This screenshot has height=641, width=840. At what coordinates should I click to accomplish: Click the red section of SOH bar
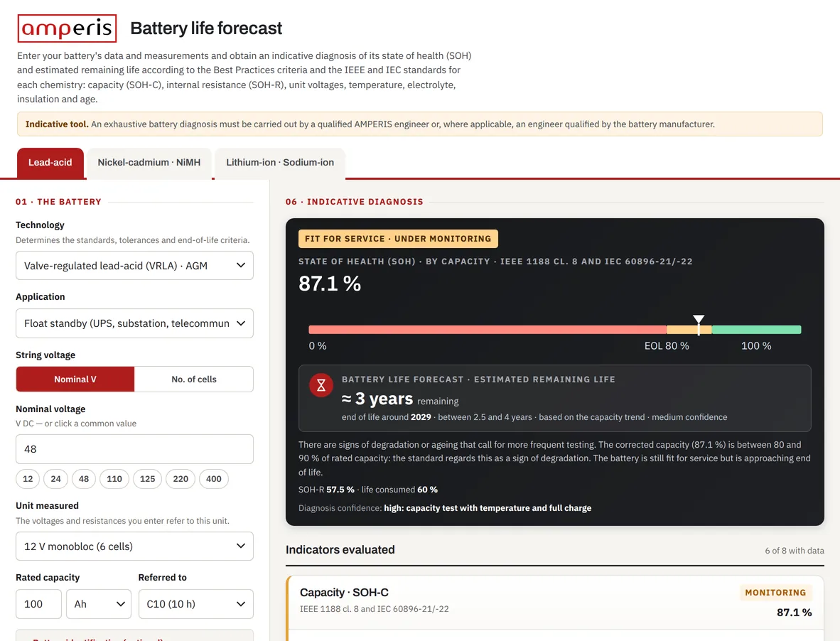tap(488, 330)
